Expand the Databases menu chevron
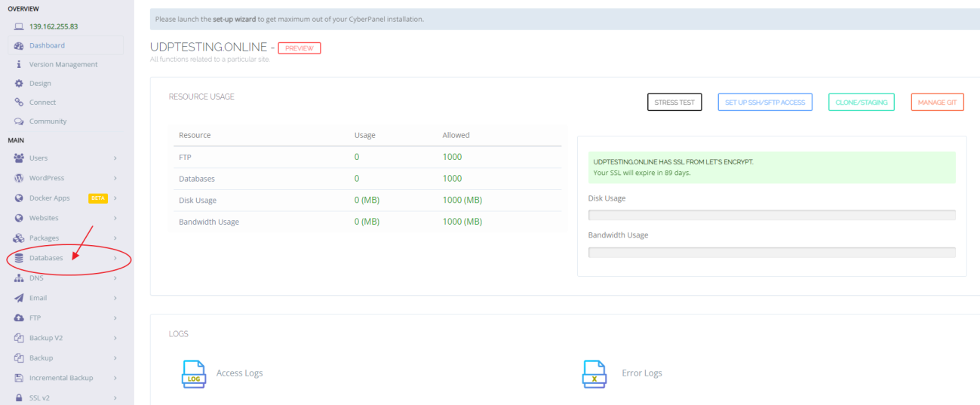 115,258
